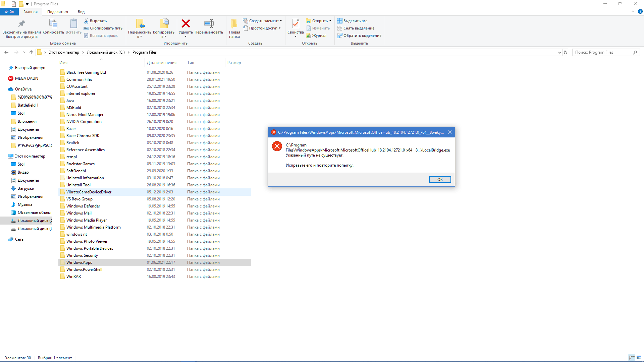Click OK button in error dialog
Image resolution: width=644 pixels, height=362 pixels.
(x=440, y=179)
